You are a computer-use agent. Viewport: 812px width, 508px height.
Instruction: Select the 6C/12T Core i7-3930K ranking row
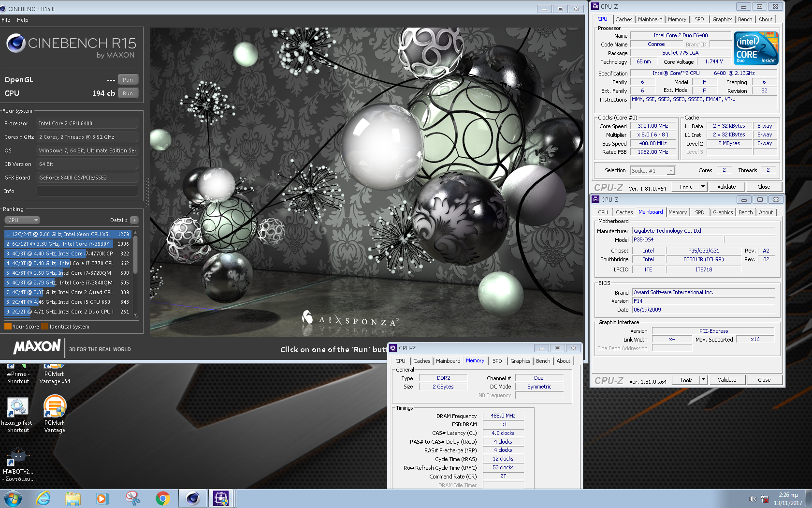coord(68,244)
